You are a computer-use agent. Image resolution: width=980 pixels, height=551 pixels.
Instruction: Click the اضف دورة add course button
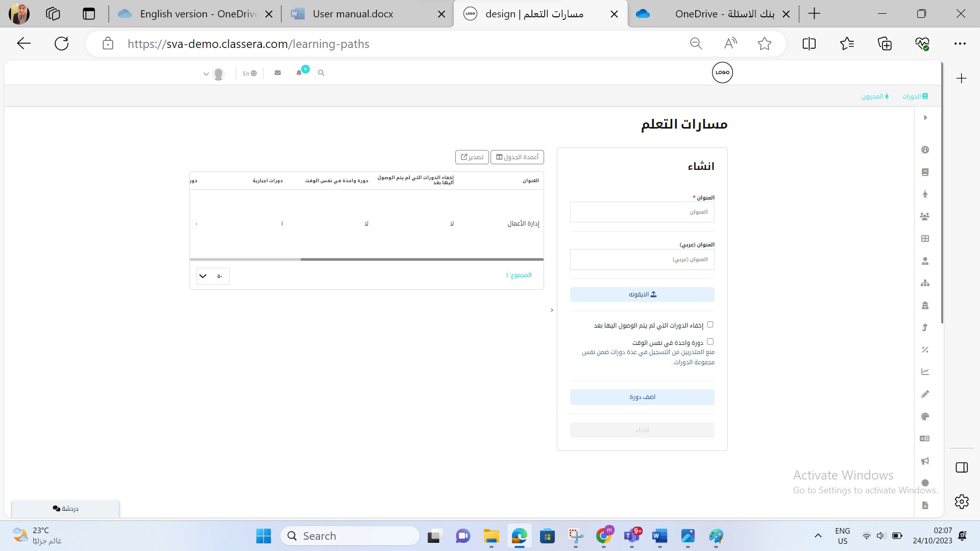pyautogui.click(x=642, y=397)
